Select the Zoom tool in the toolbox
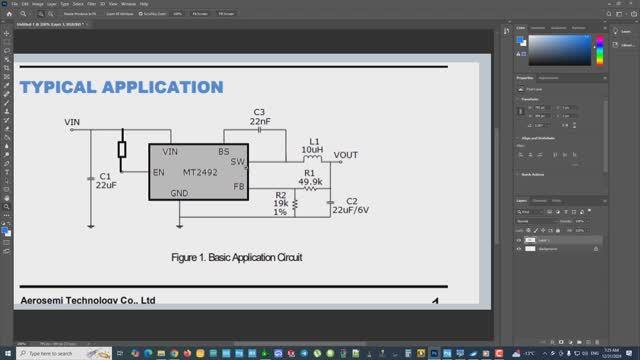This screenshot has width=640, height=360. [7, 207]
